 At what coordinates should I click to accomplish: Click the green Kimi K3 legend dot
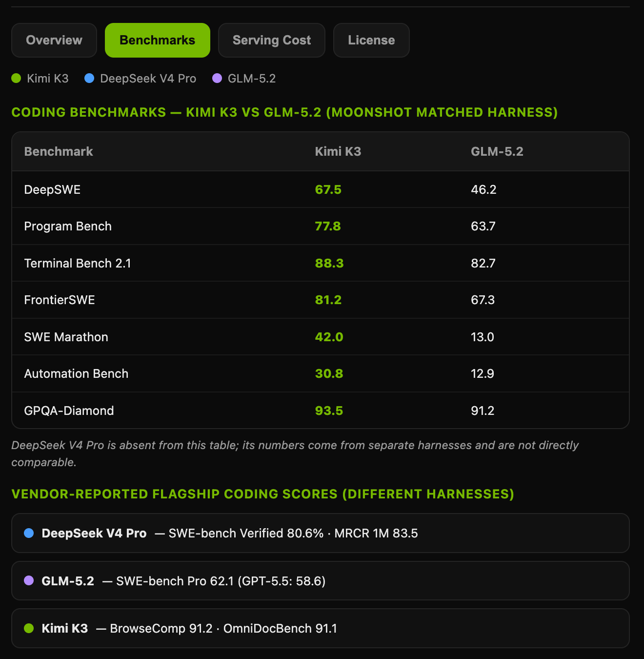[x=16, y=78]
